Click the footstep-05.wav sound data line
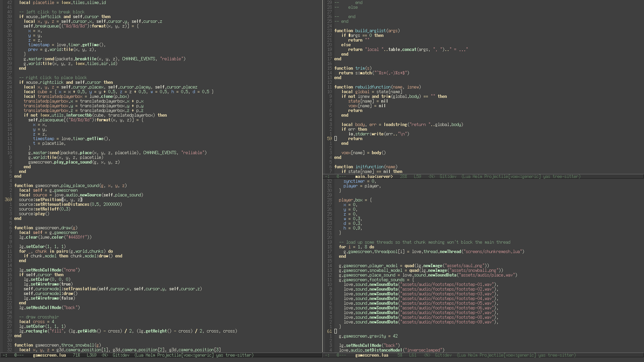 421,303
